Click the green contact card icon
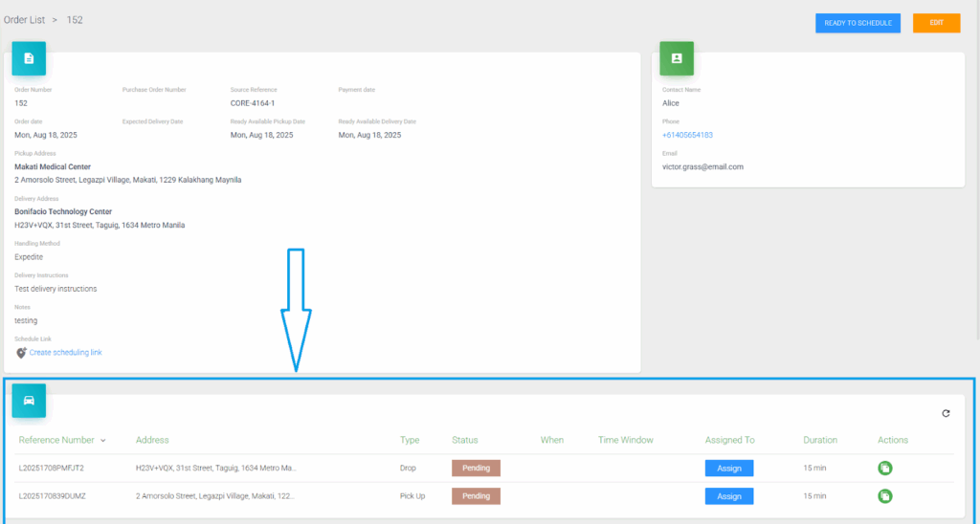The image size is (980, 524). click(x=677, y=58)
